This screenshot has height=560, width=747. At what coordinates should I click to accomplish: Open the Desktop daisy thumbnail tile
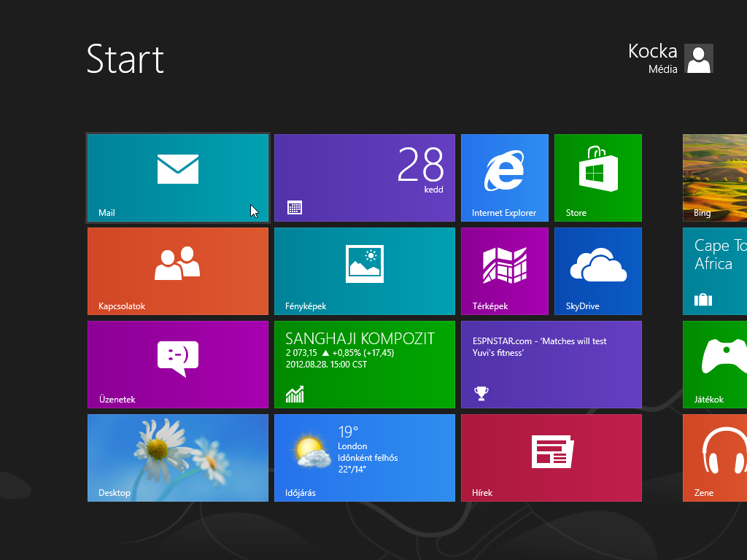[178, 457]
